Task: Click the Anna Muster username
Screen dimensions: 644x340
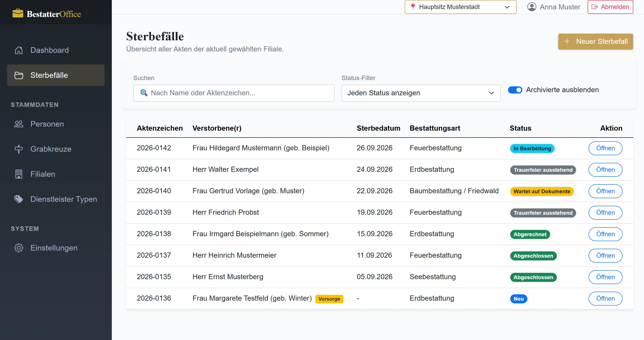Action: click(x=560, y=7)
